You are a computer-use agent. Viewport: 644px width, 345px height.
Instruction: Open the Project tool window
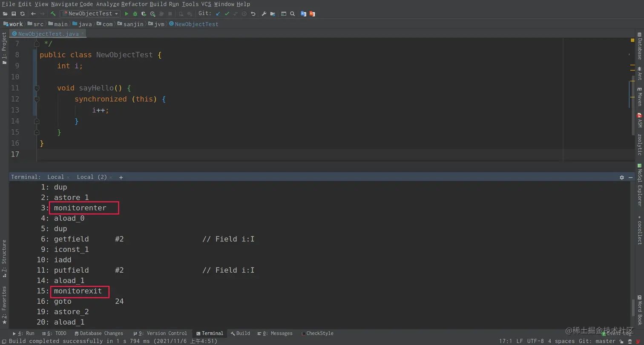click(x=4, y=48)
